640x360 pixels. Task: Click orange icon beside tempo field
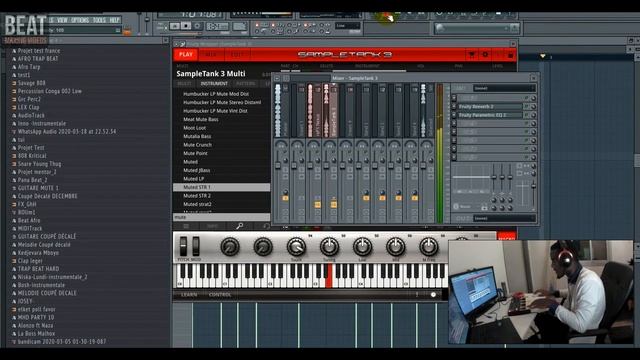(127, 32)
